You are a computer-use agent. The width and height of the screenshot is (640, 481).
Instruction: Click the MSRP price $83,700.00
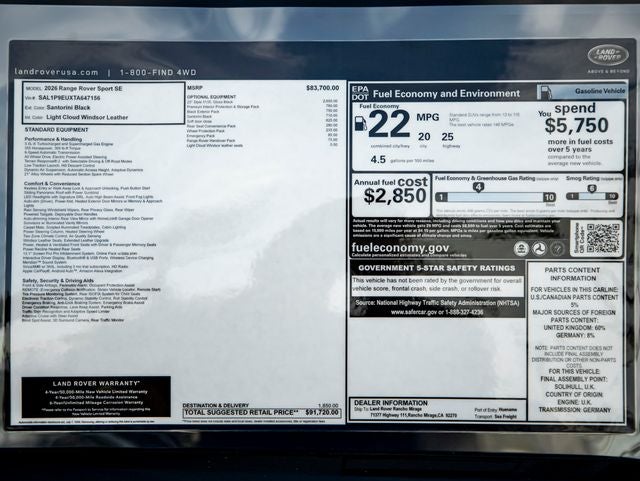pyautogui.click(x=322, y=88)
